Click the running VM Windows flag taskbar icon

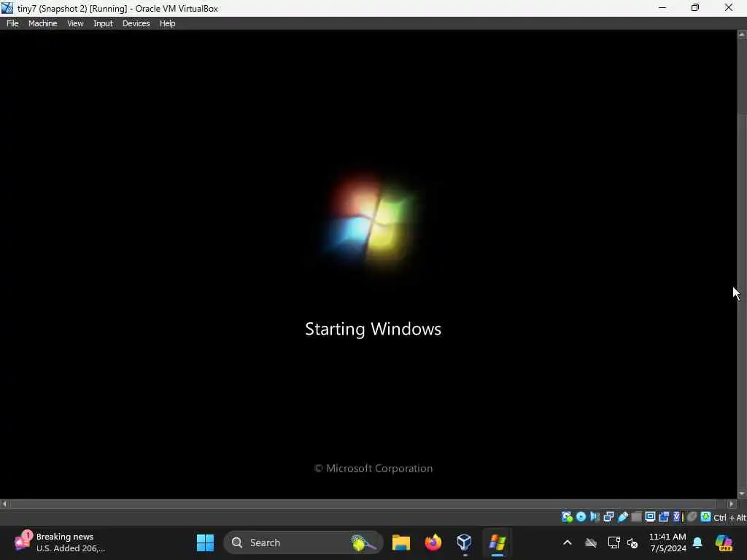tap(497, 542)
